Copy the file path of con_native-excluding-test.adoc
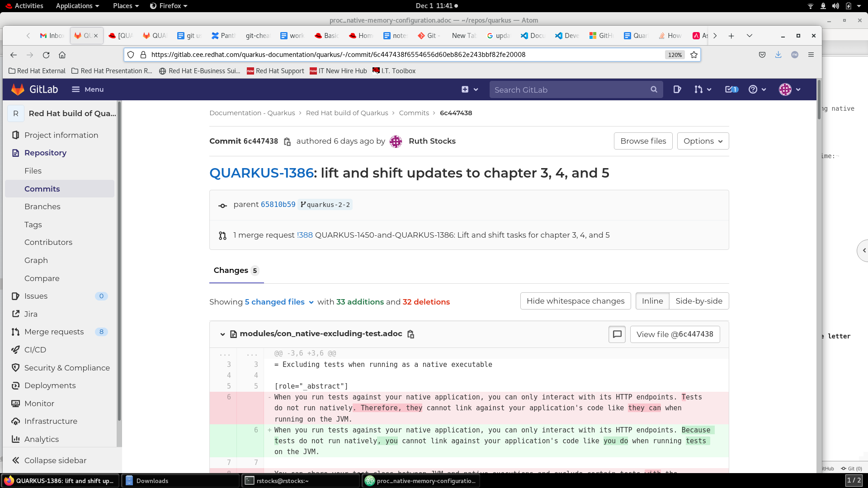The width and height of the screenshot is (868, 488). tap(410, 334)
